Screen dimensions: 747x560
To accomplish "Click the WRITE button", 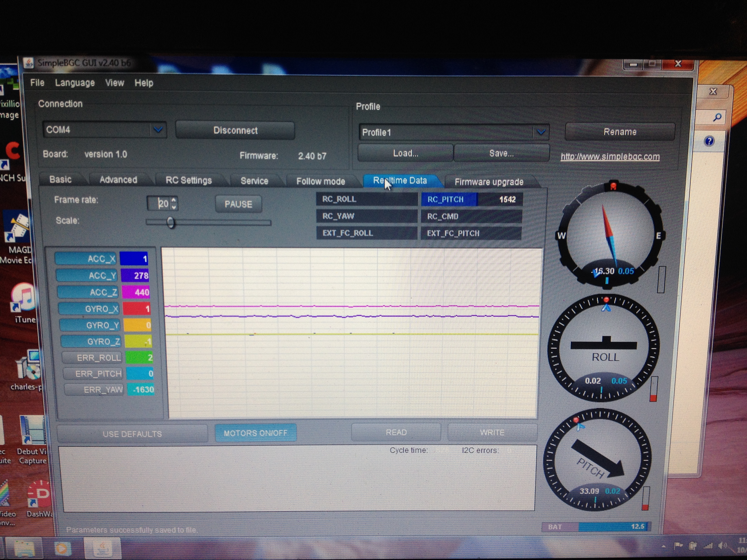I will pyautogui.click(x=492, y=432).
